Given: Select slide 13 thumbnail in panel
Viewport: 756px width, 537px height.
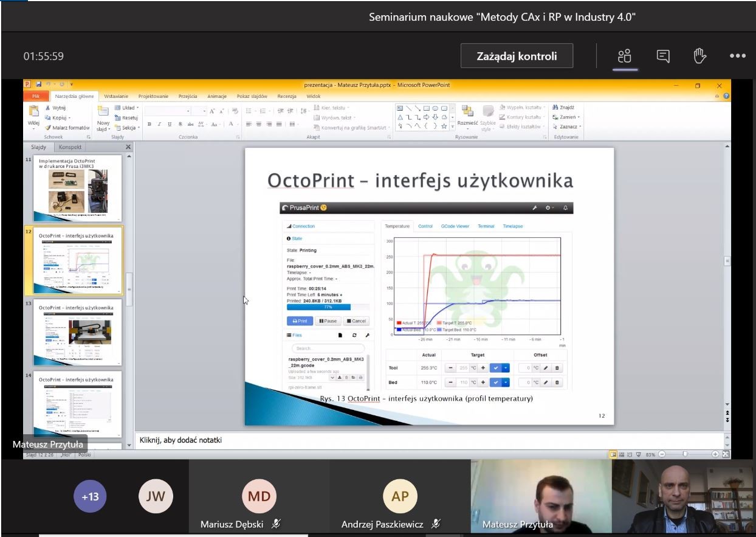Looking at the screenshot, I should [x=77, y=332].
